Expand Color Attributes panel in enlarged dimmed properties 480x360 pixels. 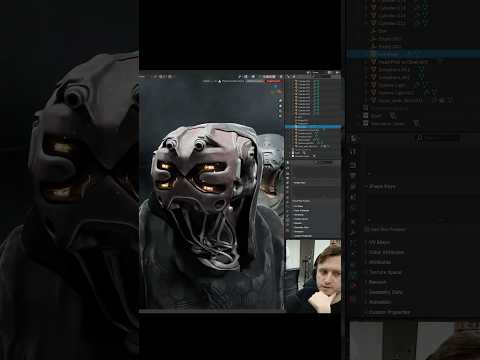coord(386,252)
